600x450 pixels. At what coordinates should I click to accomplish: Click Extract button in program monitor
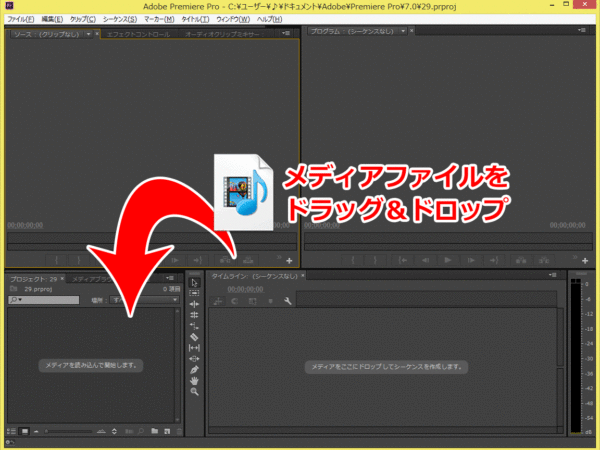click(544, 260)
